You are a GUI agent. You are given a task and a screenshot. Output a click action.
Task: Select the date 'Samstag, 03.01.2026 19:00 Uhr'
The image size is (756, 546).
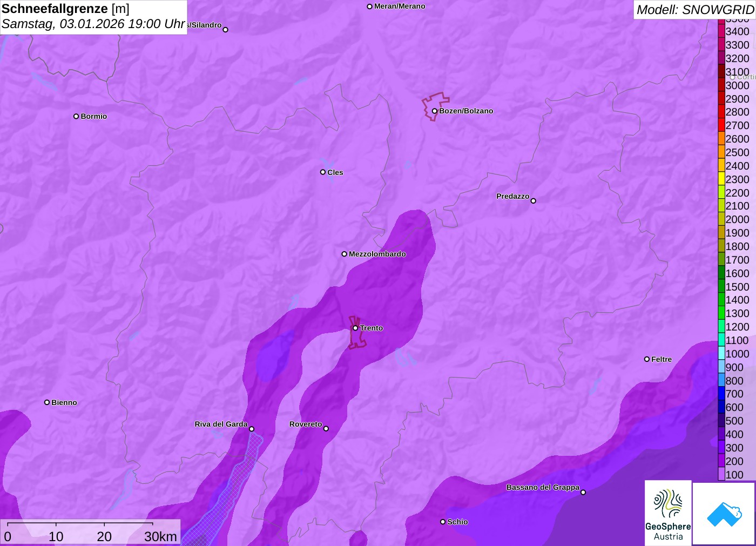93,24
